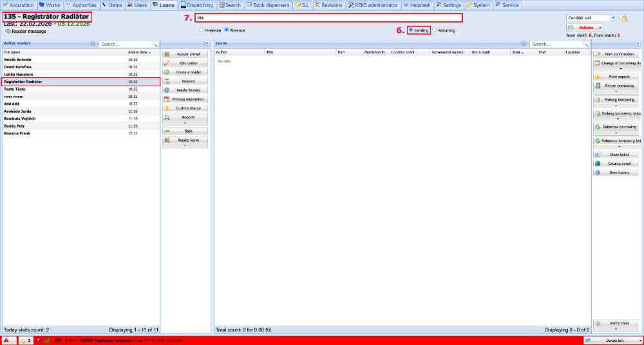Click the padlock icon beside the desk selector
Viewport: 644px width, 345px height.
[x=624, y=18]
